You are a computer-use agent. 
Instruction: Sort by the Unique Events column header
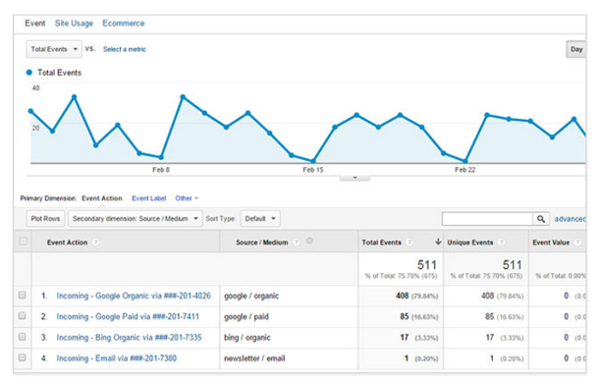tap(470, 242)
